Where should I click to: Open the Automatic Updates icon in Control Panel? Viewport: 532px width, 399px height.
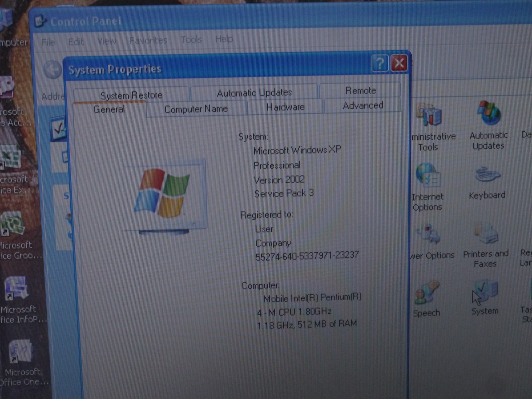(x=488, y=113)
